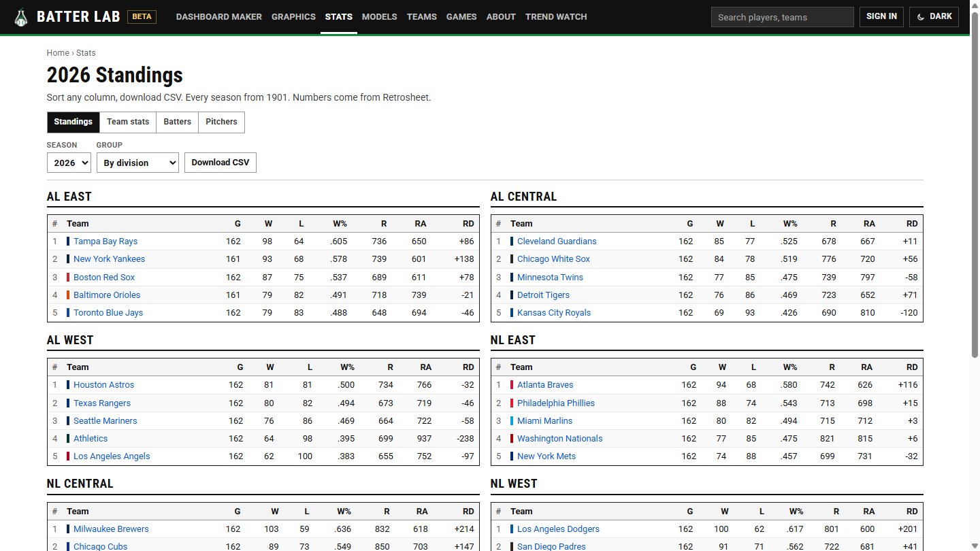Open the Season 2026 dropdown
The image size is (980, 551).
click(x=69, y=163)
